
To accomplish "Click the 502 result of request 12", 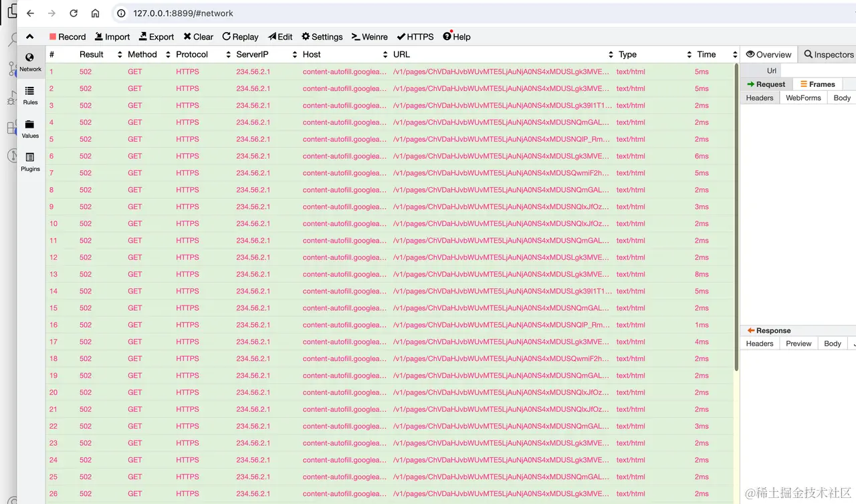I will [x=86, y=257].
